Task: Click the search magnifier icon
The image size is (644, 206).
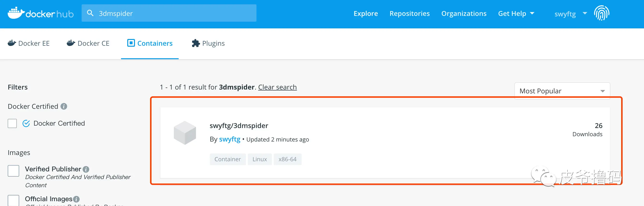Action: (x=90, y=13)
